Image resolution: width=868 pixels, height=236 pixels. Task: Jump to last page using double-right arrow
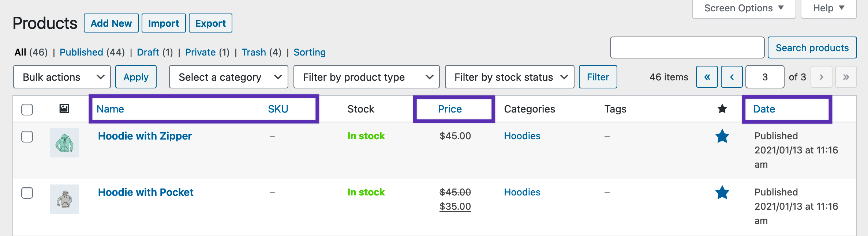pyautogui.click(x=846, y=77)
